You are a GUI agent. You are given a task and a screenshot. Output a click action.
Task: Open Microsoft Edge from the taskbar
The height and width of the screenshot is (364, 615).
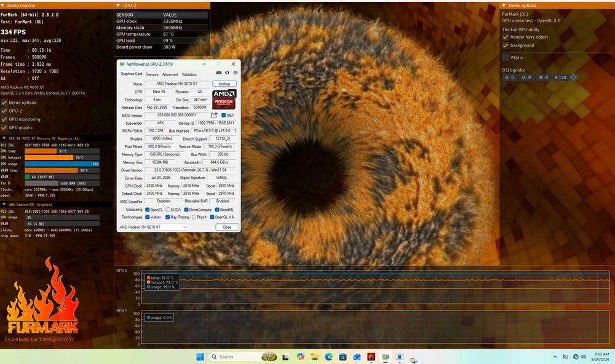coord(328,357)
